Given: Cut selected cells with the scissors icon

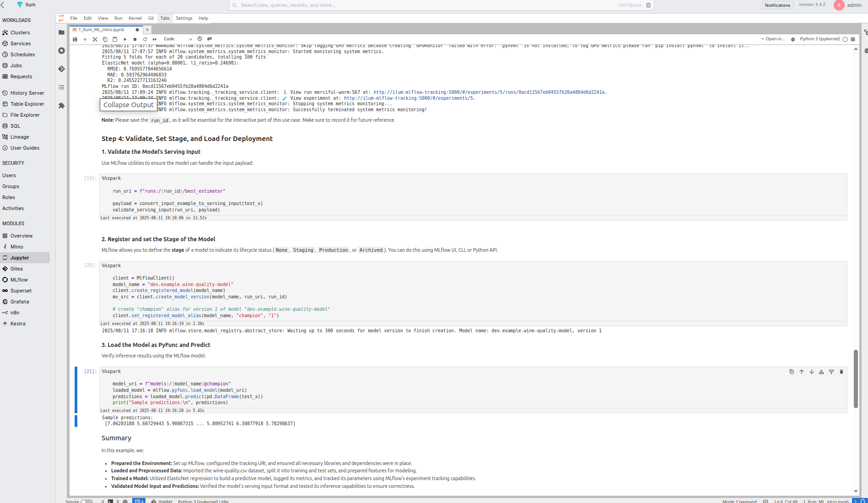Looking at the screenshot, I should [95, 39].
